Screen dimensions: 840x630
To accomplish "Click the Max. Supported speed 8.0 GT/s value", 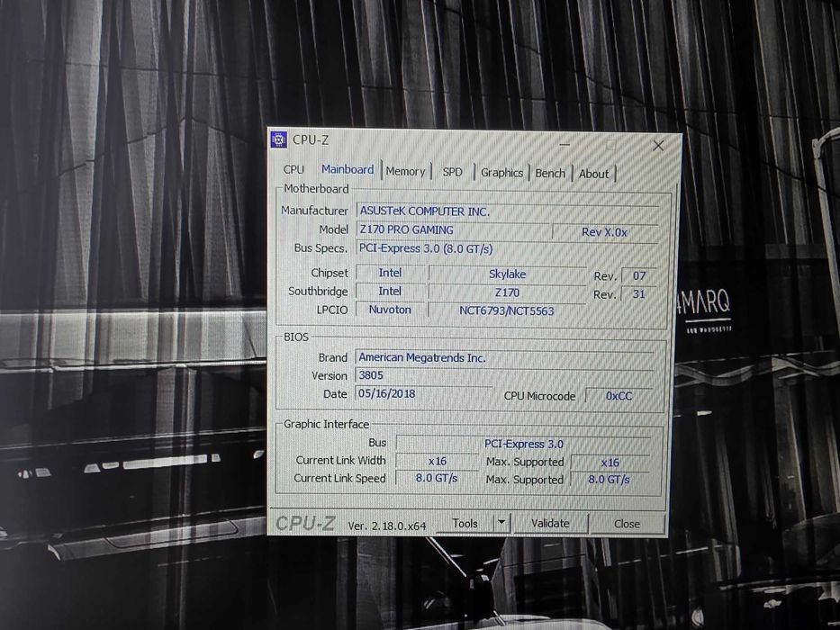I will 610,480.
